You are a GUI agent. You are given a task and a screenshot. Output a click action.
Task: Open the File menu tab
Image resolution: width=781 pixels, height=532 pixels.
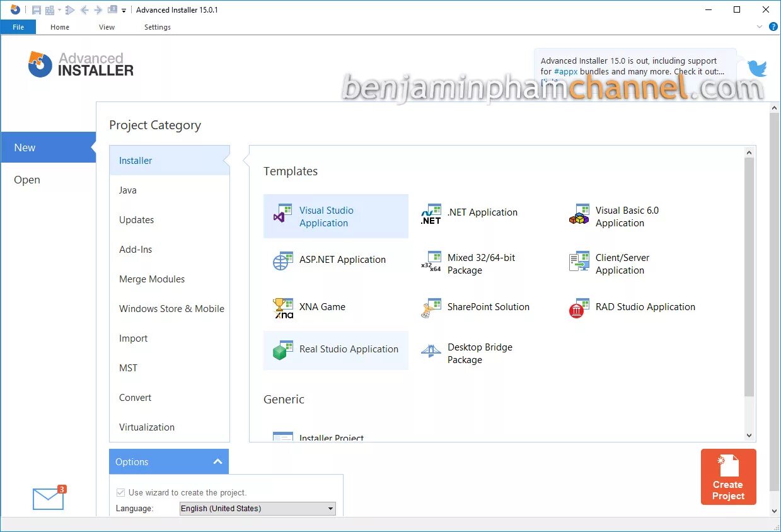pos(18,27)
